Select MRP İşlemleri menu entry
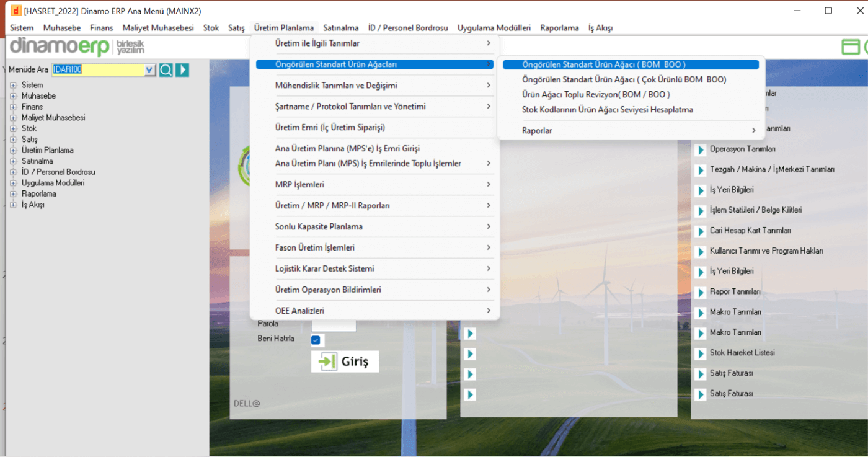 pos(375,185)
